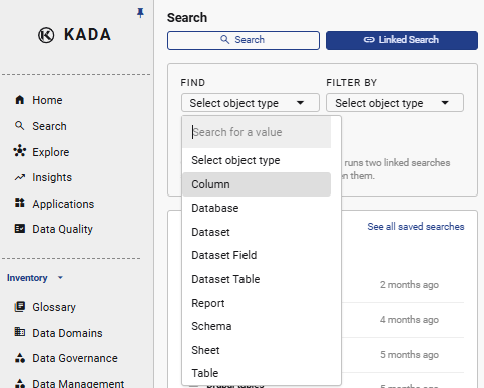Select Dataset from the dropdown list
The width and height of the screenshot is (484, 388).
257,232
